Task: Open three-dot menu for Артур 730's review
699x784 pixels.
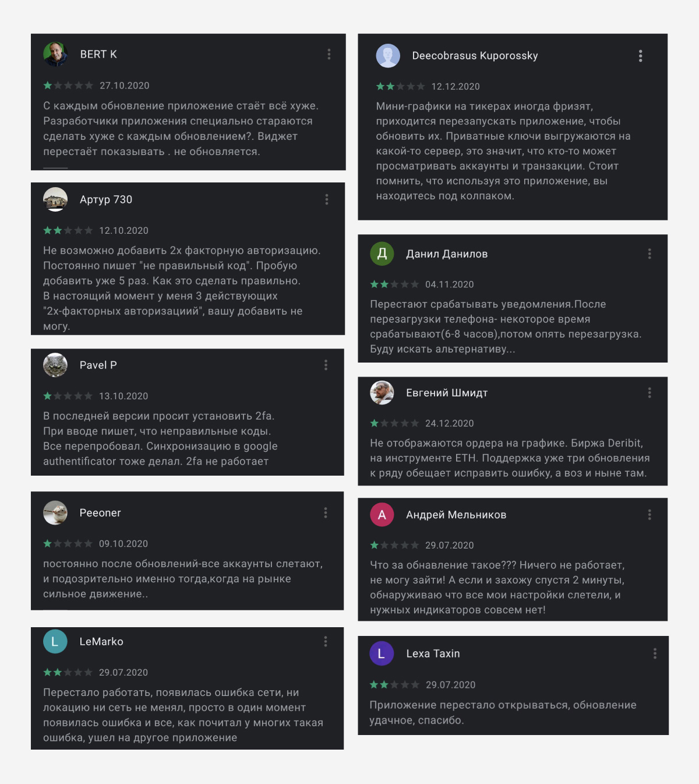Action: click(x=327, y=199)
